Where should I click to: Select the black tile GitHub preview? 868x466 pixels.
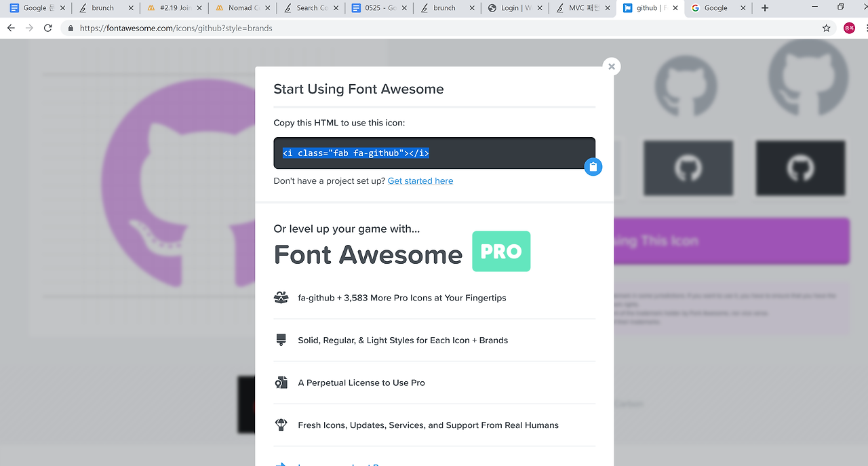pyautogui.click(x=800, y=168)
